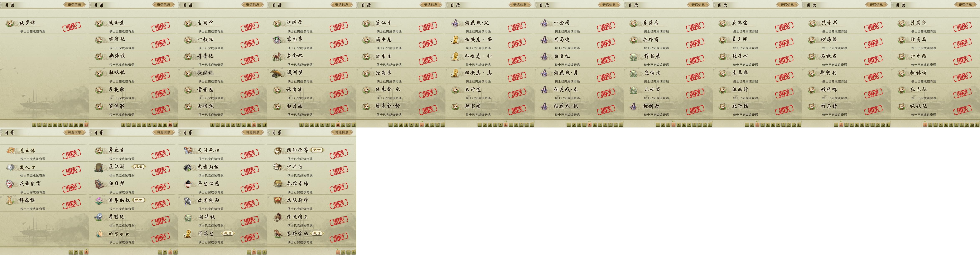Image resolution: width=980 pixels, height=255 pixels.
Task: Click the yin-yang icon beside 阴阳两界
Action: pos(278,150)
